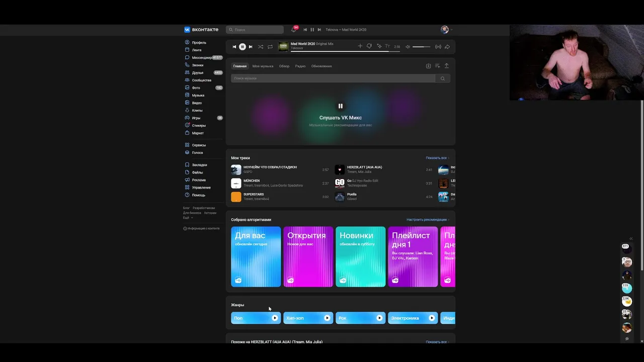Show similar tracks sparkle icon
This screenshot has width=644, height=362.
tap(379, 46)
